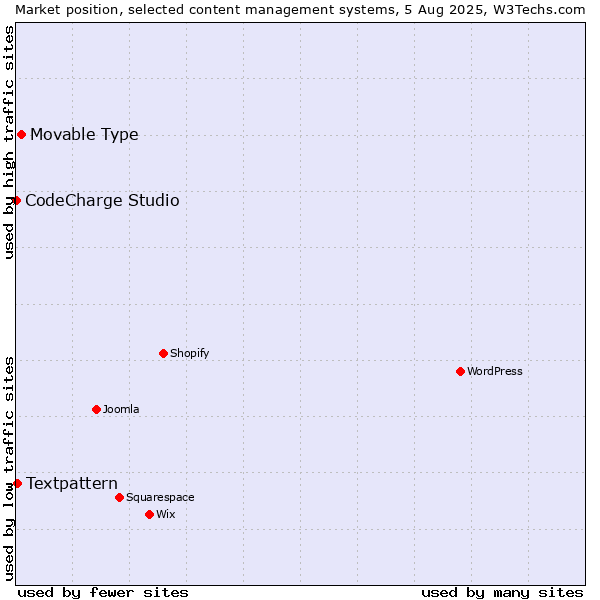Click the Textpattern red marker

pos(17,484)
